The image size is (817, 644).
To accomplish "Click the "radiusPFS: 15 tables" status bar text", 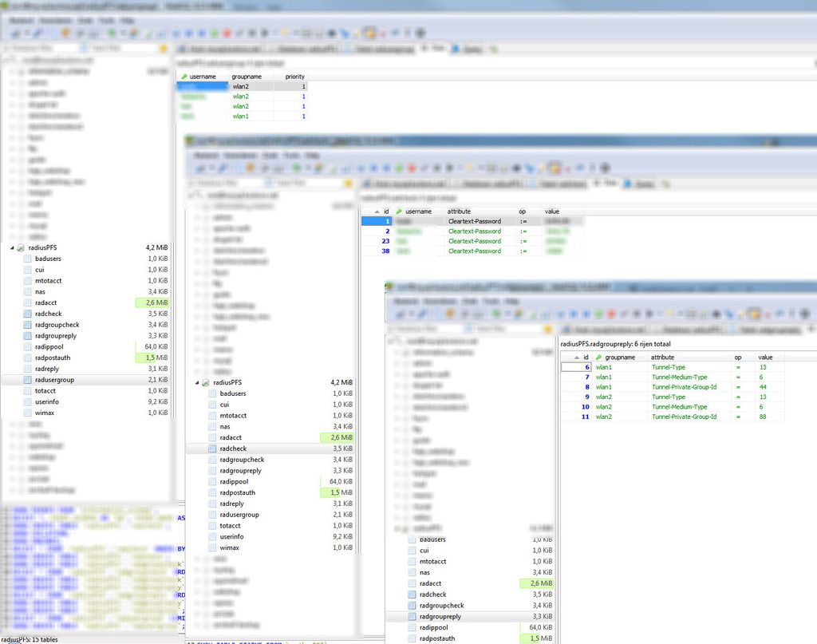I will [30, 640].
